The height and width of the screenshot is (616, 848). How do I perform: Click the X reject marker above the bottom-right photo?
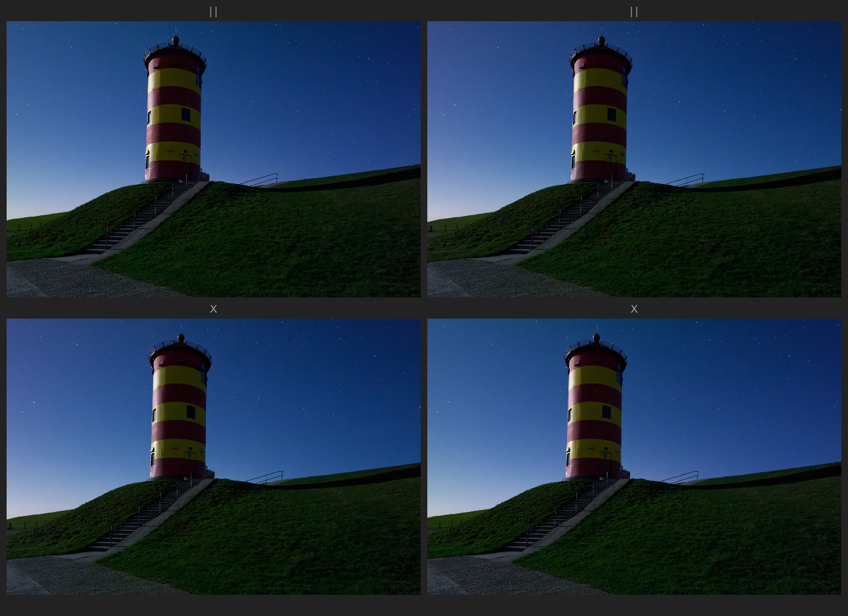pos(634,309)
